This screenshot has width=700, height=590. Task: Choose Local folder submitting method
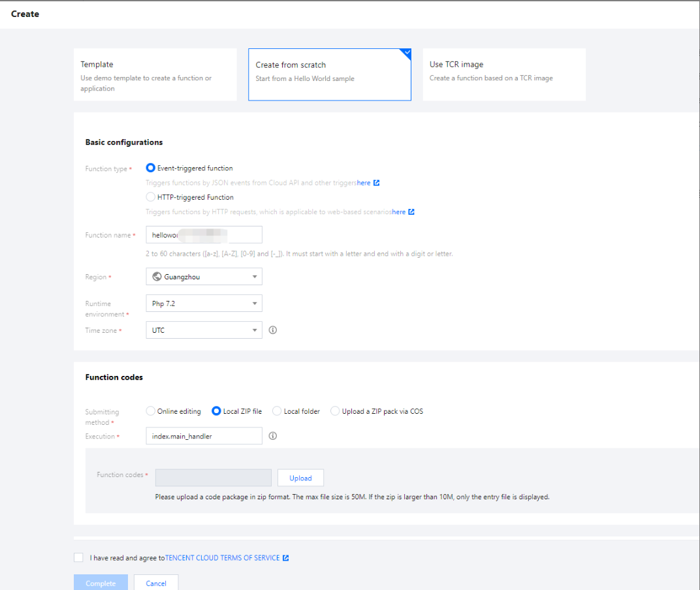tap(277, 411)
